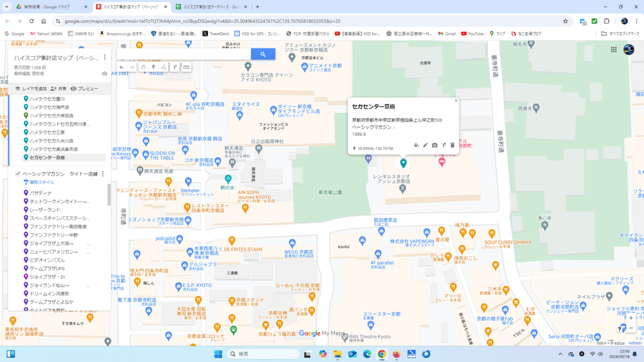The height and width of the screenshot is (362, 644).
Task: Bookmark page with the star icon
Action: [x=565, y=21]
